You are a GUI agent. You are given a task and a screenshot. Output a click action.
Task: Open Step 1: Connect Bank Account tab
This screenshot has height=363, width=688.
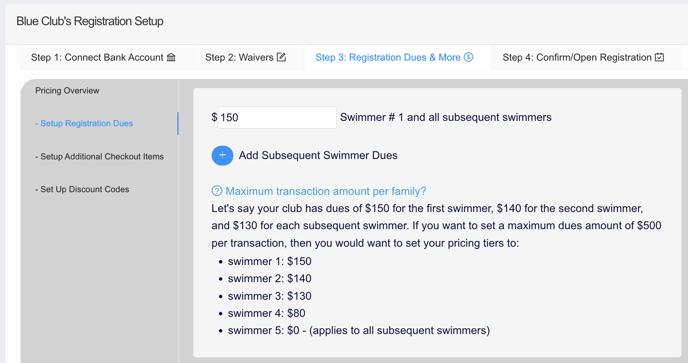(x=104, y=58)
